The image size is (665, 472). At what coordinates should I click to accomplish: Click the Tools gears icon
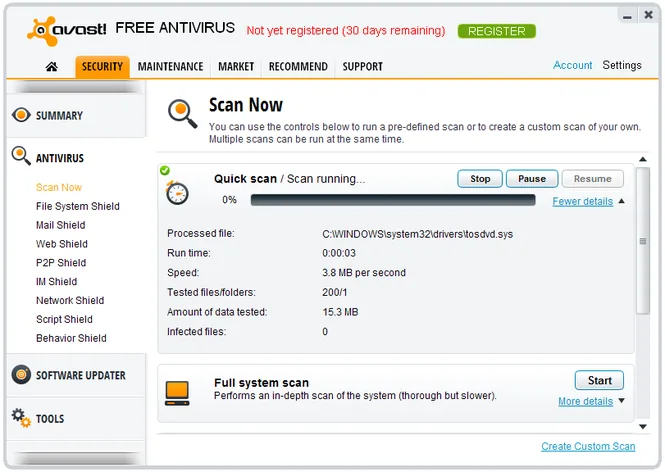(21, 418)
